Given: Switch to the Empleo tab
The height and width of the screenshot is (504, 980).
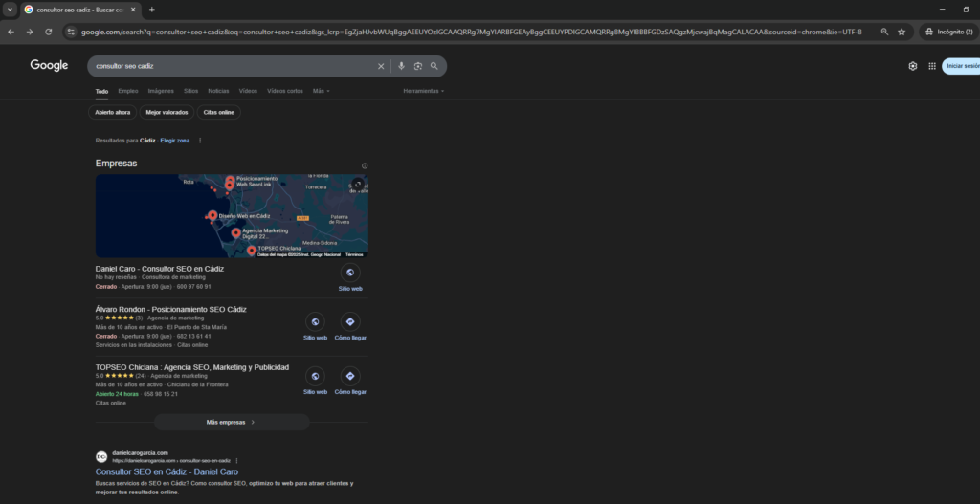Looking at the screenshot, I should click(128, 91).
